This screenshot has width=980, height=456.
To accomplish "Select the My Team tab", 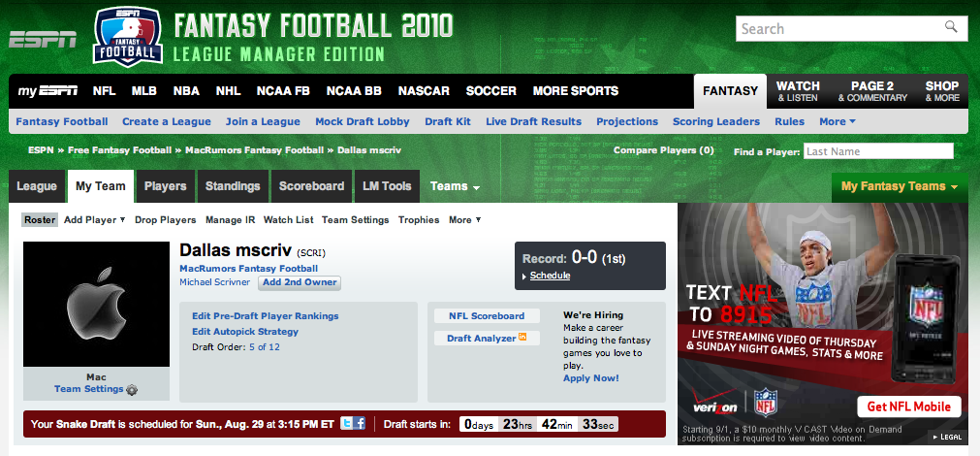I will click(101, 186).
